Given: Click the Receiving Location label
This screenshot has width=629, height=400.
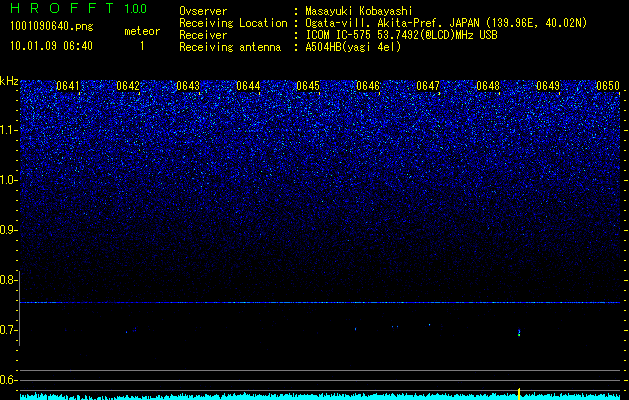Looking at the screenshot, I should pyautogui.click(x=233, y=23).
